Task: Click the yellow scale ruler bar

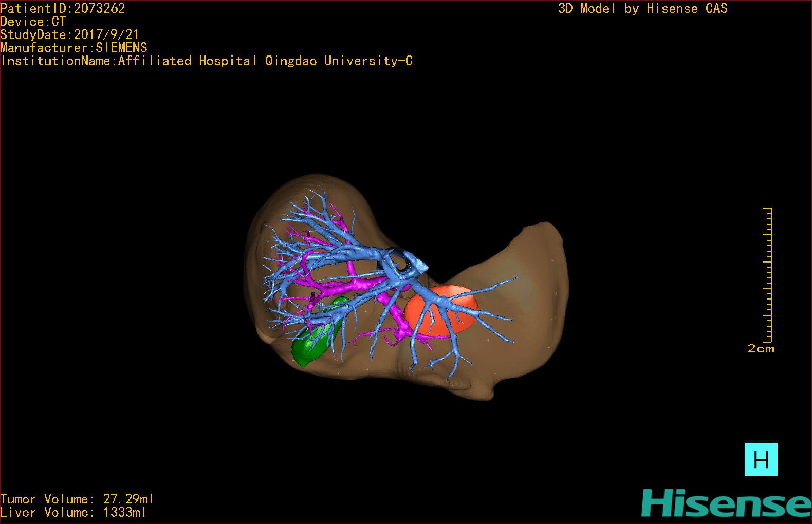Action: pyautogui.click(x=768, y=275)
